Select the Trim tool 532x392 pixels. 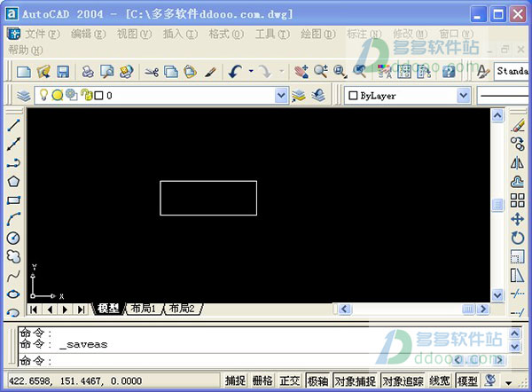(518, 294)
